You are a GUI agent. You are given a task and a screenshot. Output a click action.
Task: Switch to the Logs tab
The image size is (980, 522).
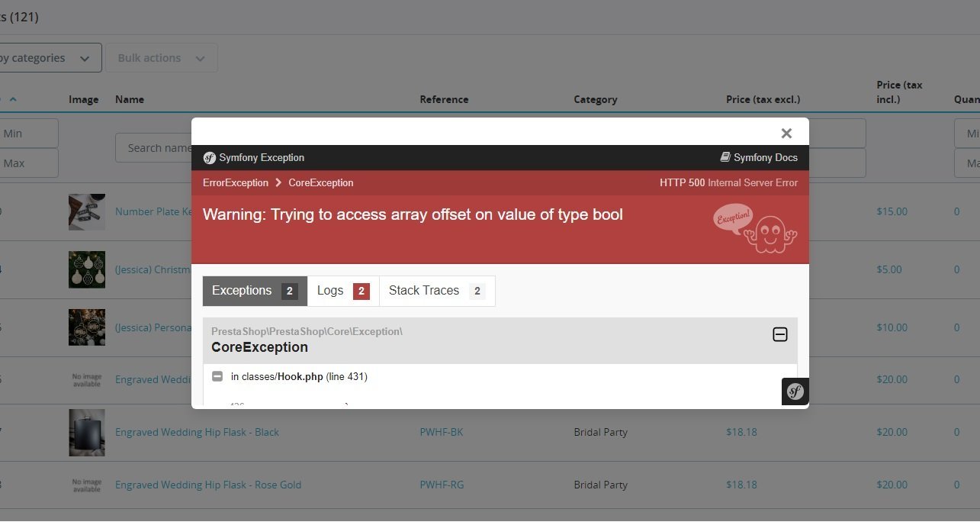pyautogui.click(x=343, y=291)
